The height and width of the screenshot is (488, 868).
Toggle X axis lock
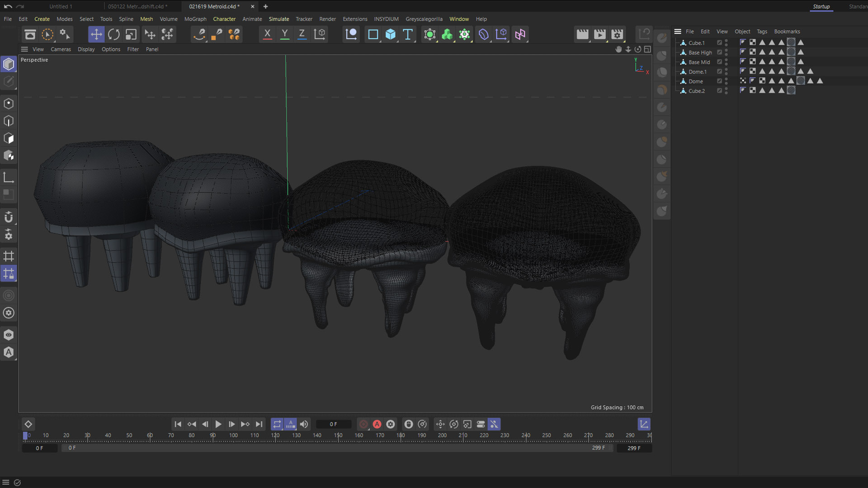tap(267, 34)
